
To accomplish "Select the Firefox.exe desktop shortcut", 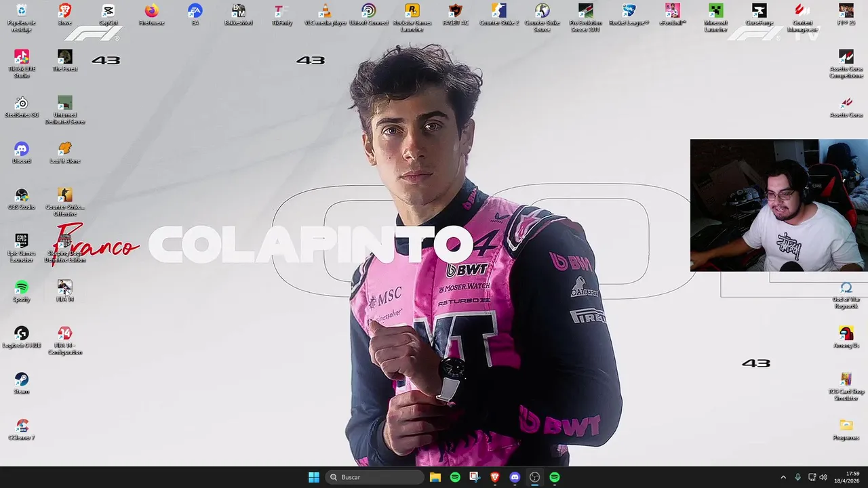I will pyautogui.click(x=151, y=14).
